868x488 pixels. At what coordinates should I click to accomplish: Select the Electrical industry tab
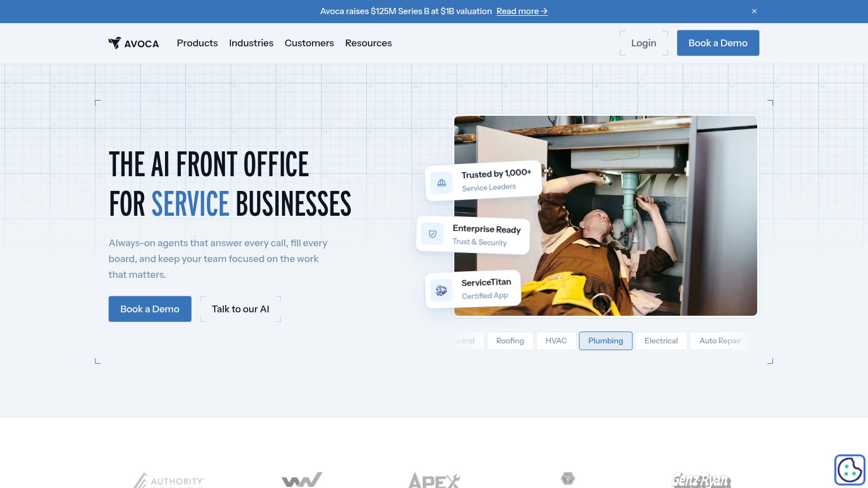pos(661,341)
